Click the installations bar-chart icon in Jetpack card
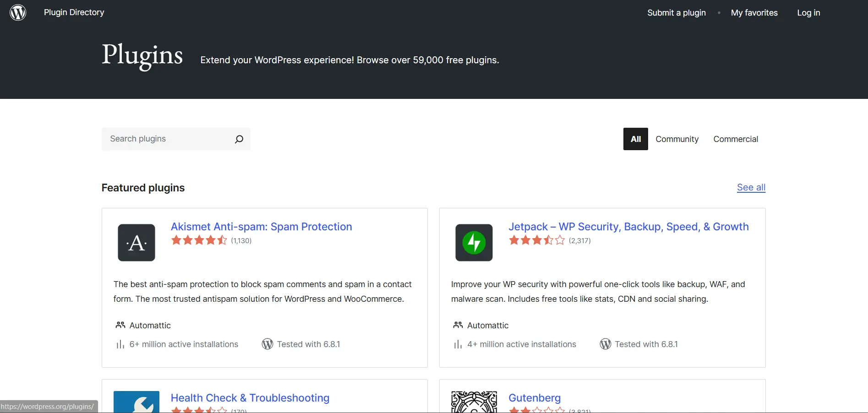 pos(458,344)
